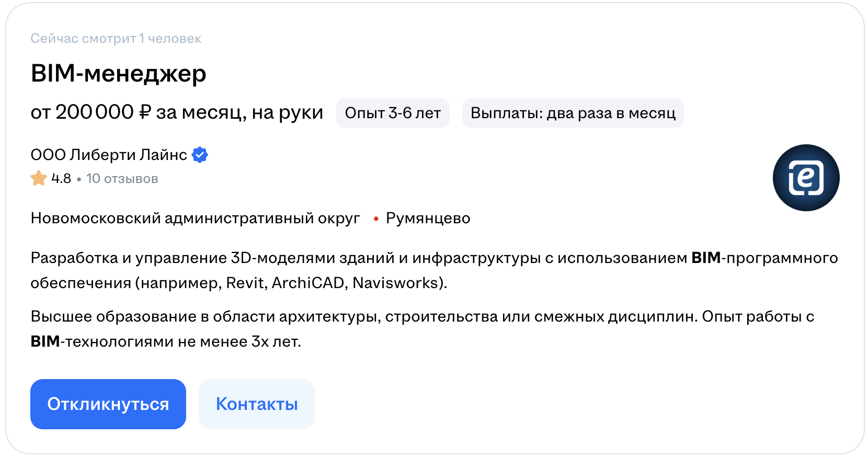The image size is (868, 457).
Task: Click Новомосковский административный округ location
Action: pyautogui.click(x=195, y=218)
